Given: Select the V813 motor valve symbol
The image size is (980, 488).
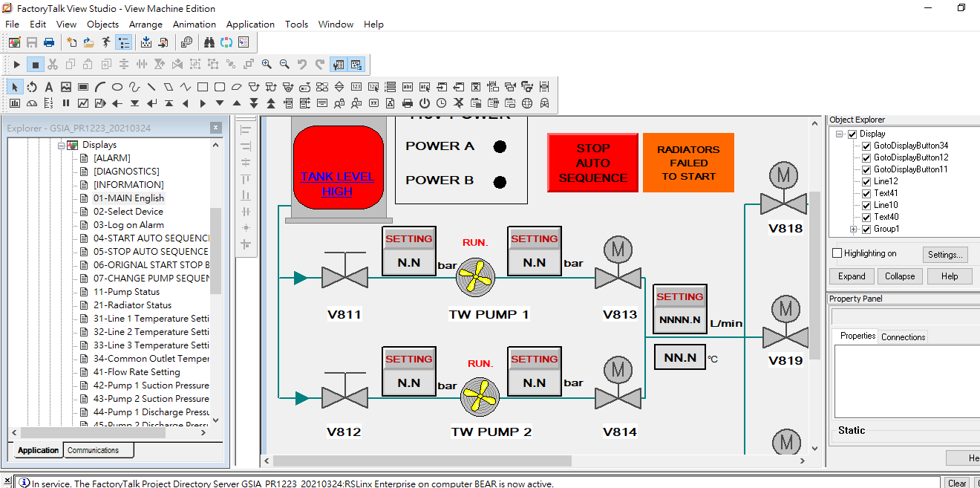Looking at the screenshot, I should (618, 263).
